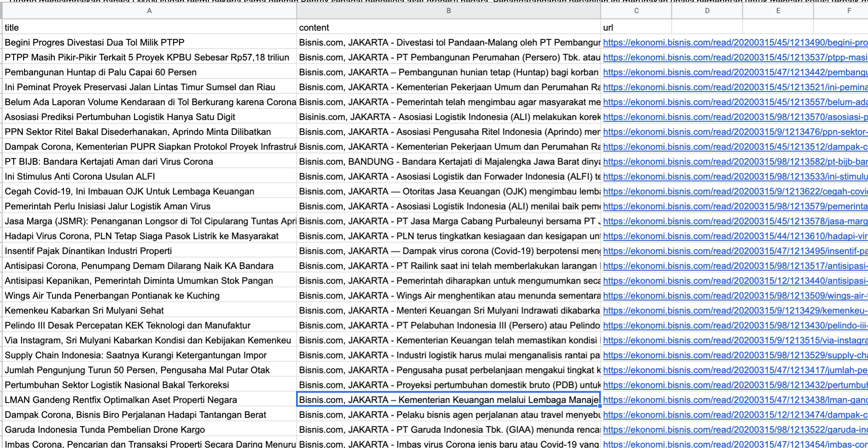
Task: Click the 'url' header cell
Action: coord(636,27)
